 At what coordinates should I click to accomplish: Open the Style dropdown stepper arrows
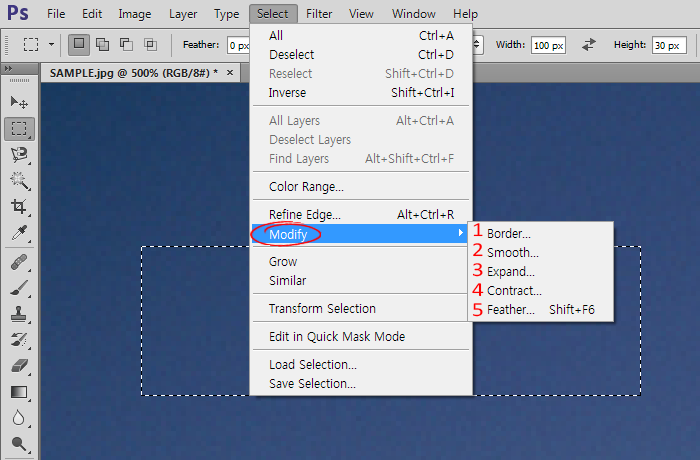[x=477, y=45]
